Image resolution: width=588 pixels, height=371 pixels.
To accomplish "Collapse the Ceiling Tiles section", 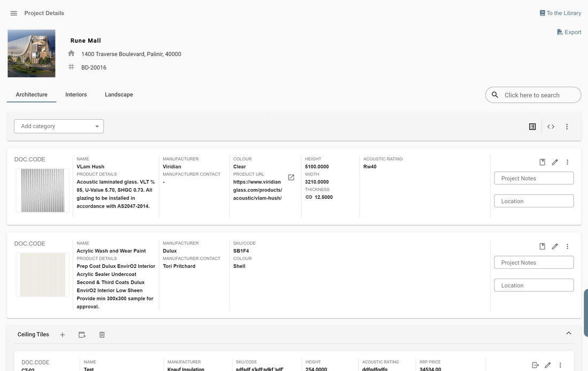I will tap(569, 333).
